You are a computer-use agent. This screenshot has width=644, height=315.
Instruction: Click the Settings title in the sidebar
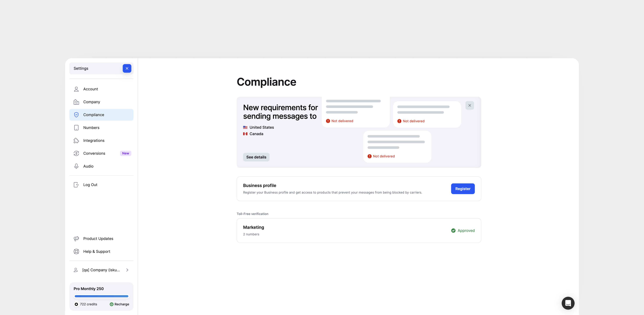tap(81, 68)
